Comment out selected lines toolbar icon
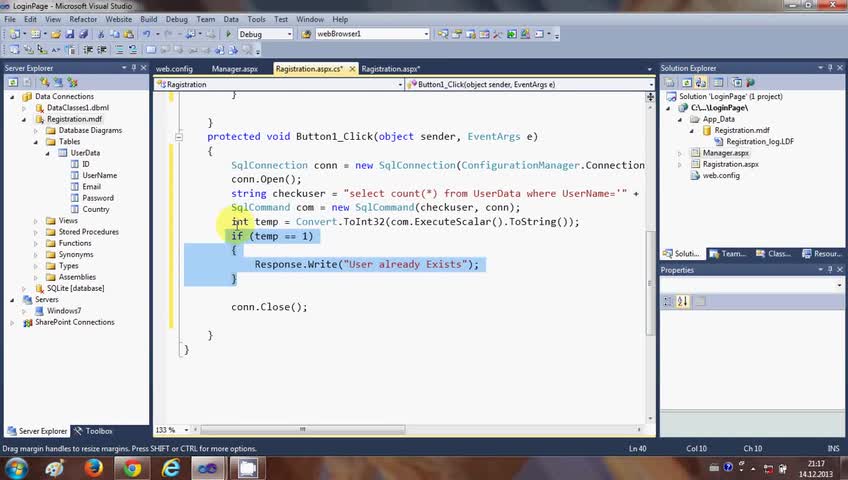Screen dimensions: 848x480 pyautogui.click(x=119, y=50)
